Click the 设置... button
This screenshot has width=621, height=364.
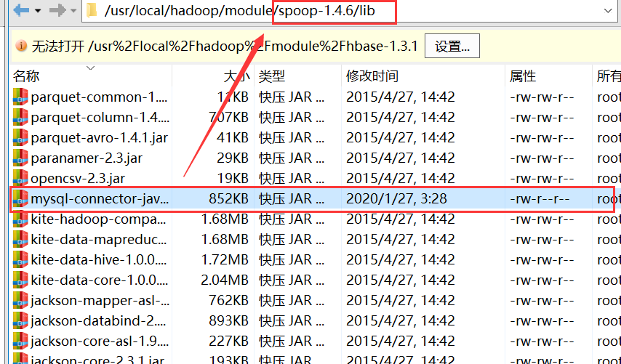[x=452, y=46]
